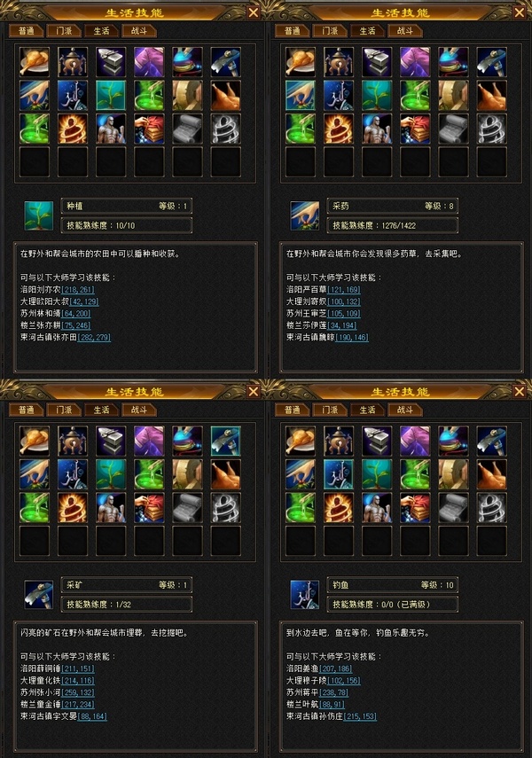Select the chicken leg cooking icon in 种植 panel
Image resolution: width=532 pixels, height=758 pixels.
(x=35, y=62)
